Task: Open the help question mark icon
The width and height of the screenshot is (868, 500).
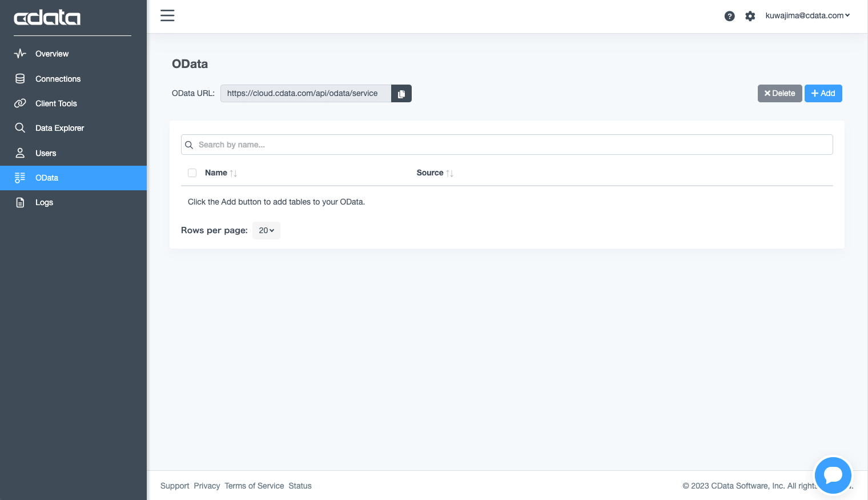Action: click(x=729, y=16)
